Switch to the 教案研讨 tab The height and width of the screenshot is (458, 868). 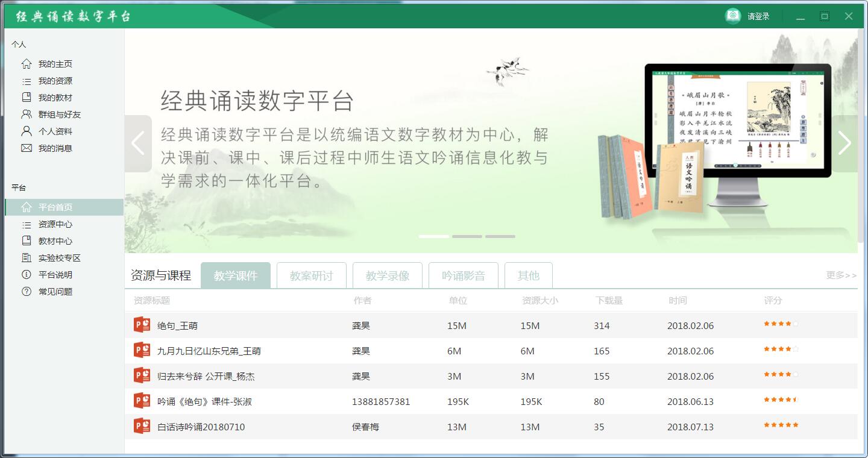[x=311, y=275]
